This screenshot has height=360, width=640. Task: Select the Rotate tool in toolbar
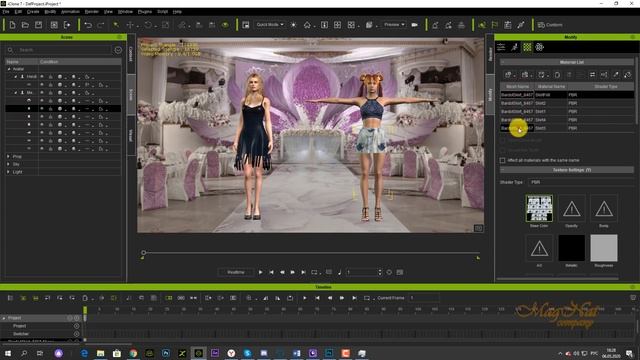tap(148, 25)
